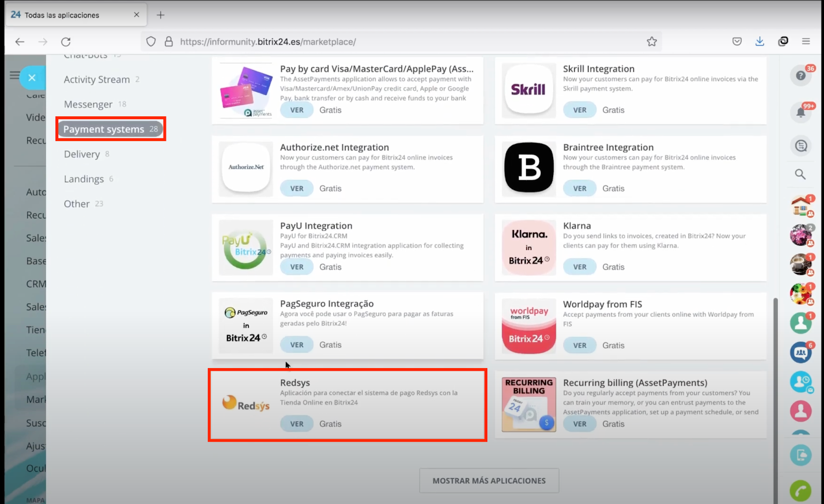Open a new browser tab

pos(161,15)
